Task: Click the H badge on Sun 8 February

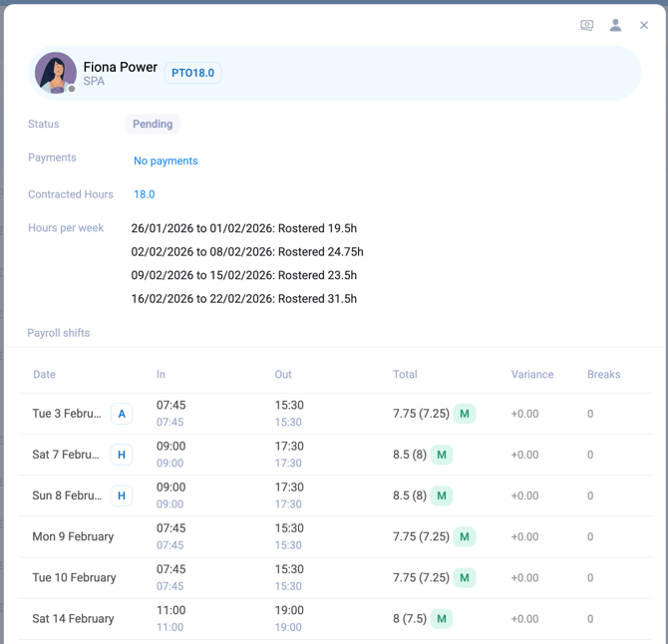Action: 122,495
